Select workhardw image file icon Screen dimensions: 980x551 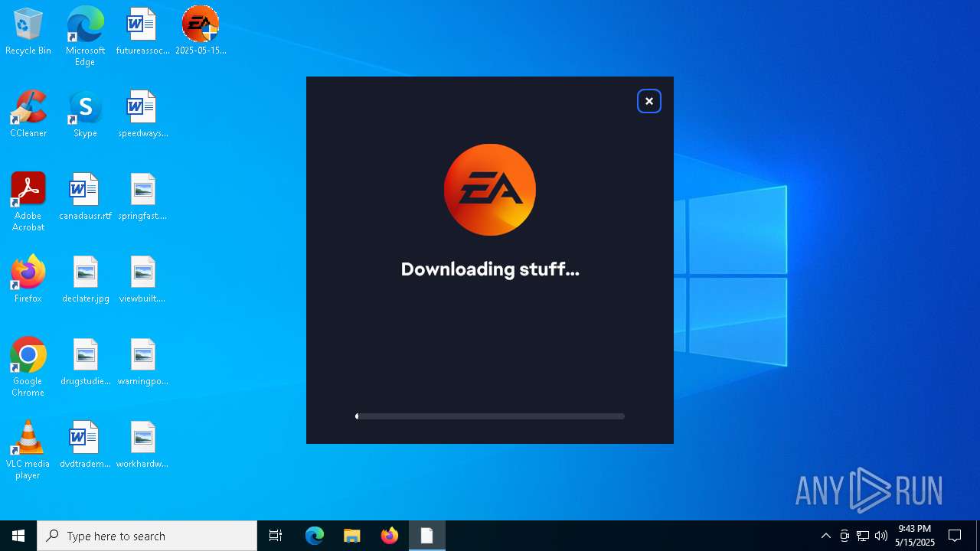tap(142, 445)
